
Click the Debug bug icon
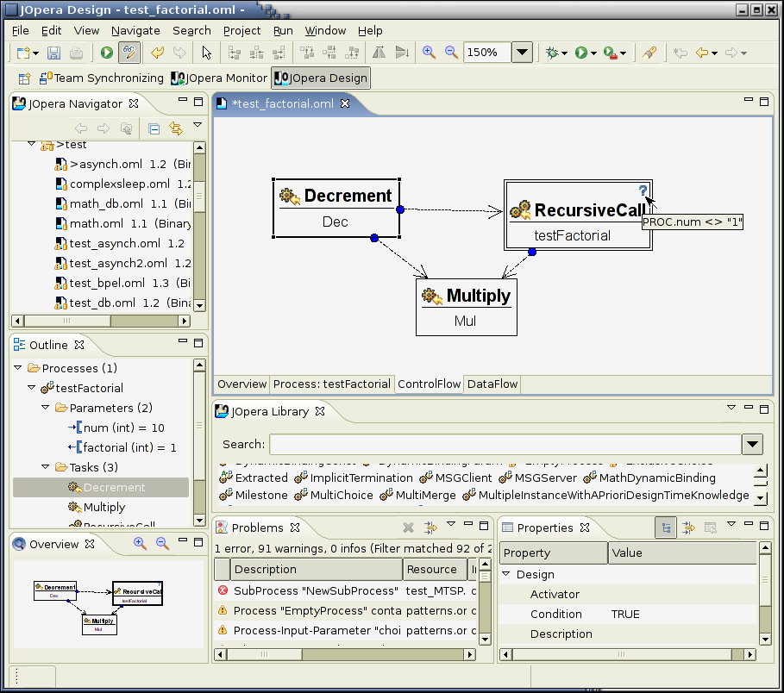(553, 53)
